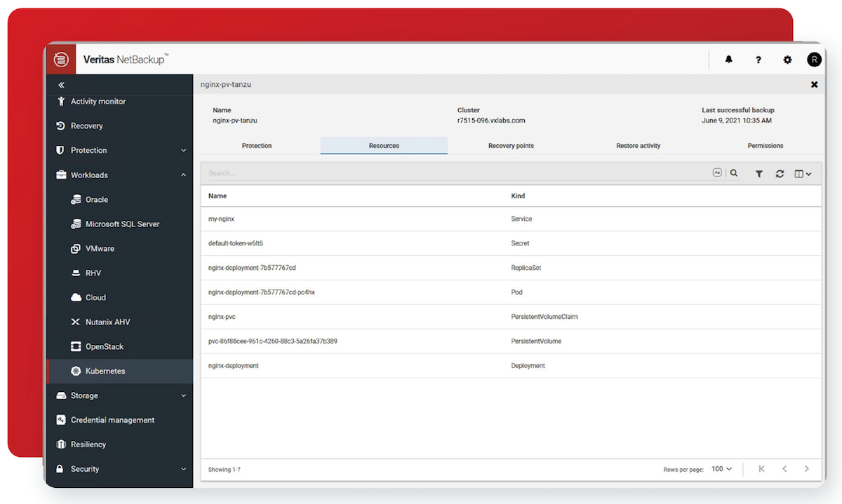Go to Resiliency in sidebar
This screenshot has height=504, width=842.
coord(88,445)
